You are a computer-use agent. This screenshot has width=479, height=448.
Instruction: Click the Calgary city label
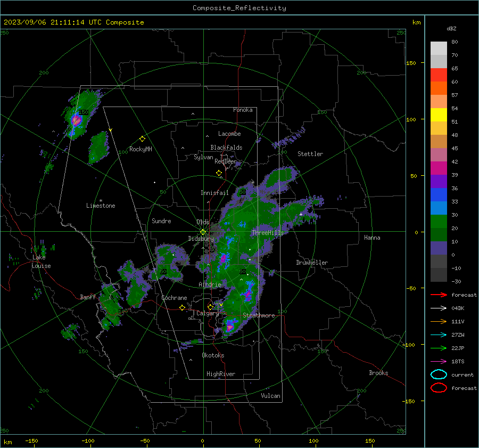208,313
